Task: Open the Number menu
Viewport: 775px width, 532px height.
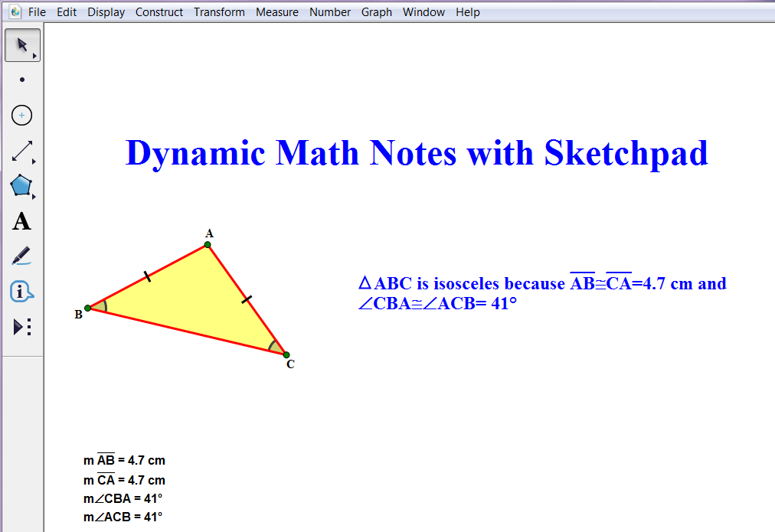Action: [x=329, y=11]
